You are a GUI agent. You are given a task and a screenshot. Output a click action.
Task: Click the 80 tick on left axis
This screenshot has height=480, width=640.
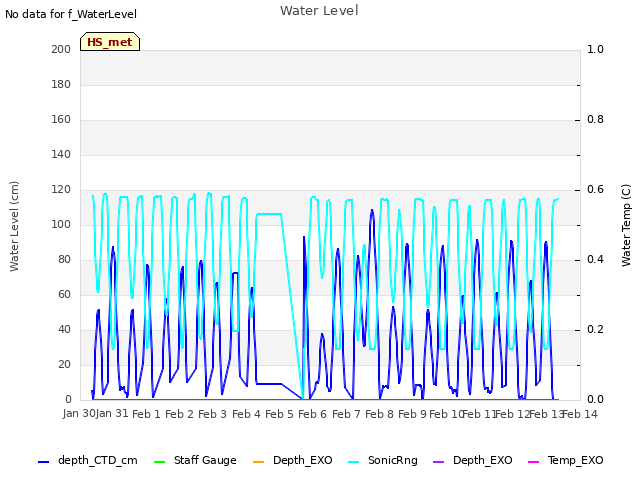pyautogui.click(x=64, y=260)
